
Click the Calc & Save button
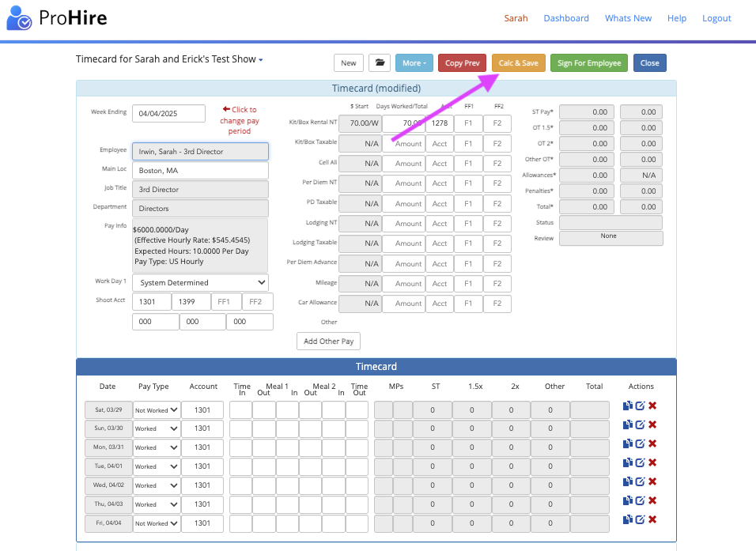tap(518, 62)
